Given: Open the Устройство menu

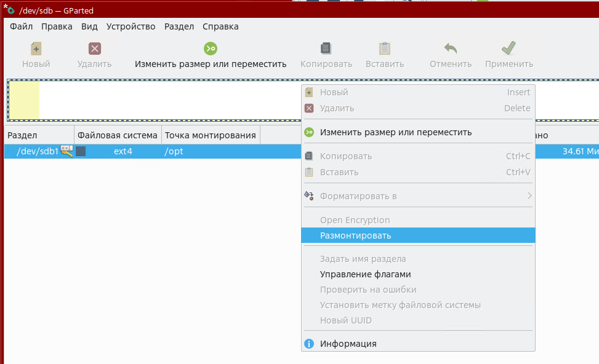Looking at the screenshot, I should point(131,26).
